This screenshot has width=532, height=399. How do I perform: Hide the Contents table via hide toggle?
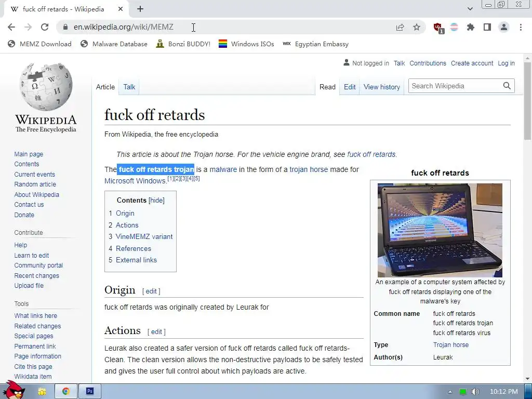(156, 200)
